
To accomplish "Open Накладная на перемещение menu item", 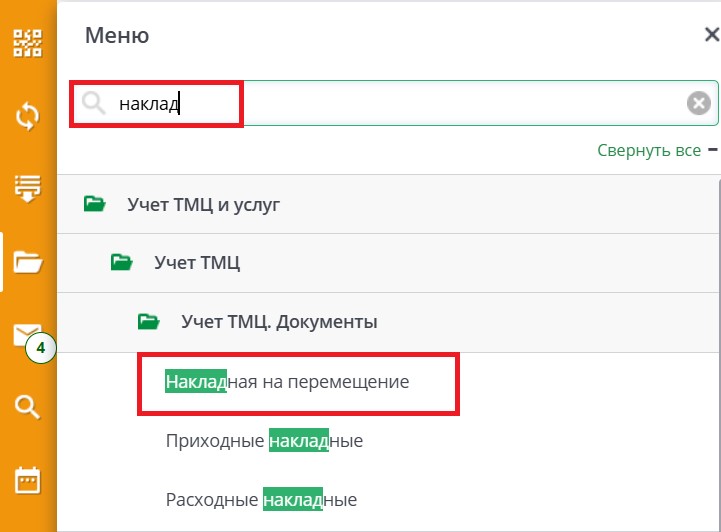I will click(x=287, y=381).
